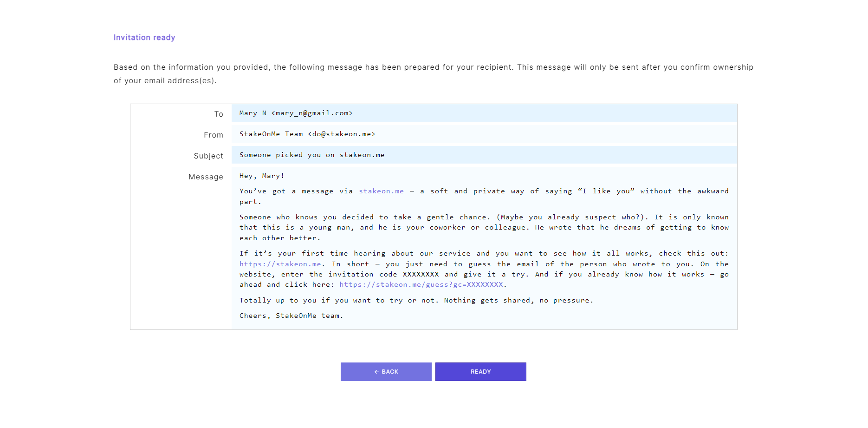Click the 'Subject' field label
This screenshot has height=428, width=868.
pos(208,156)
